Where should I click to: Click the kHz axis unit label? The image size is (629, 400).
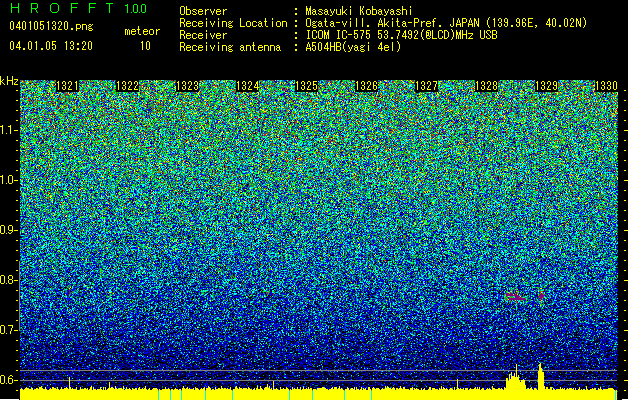click(9, 81)
